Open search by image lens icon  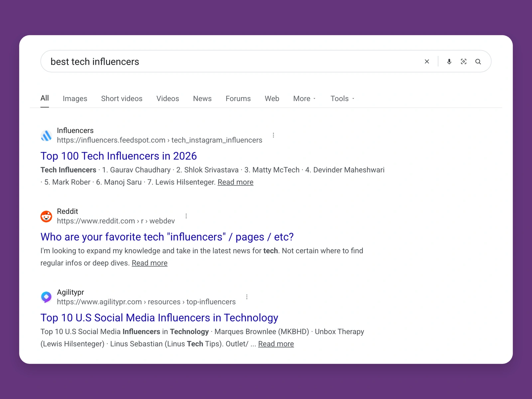pos(464,62)
